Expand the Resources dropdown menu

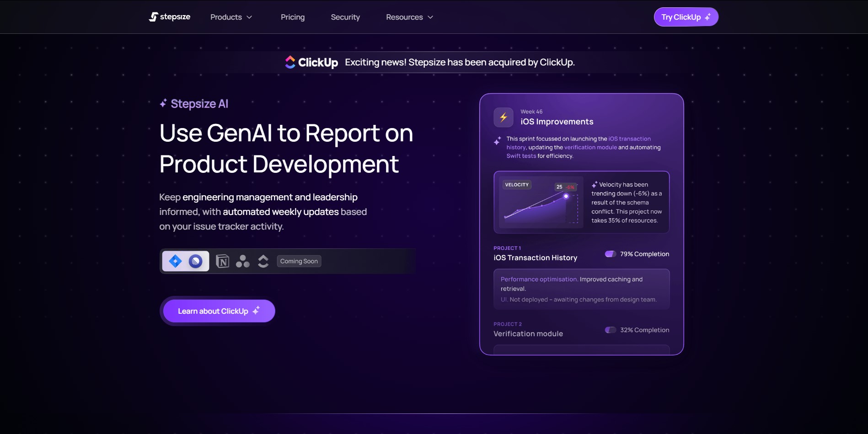(x=409, y=17)
